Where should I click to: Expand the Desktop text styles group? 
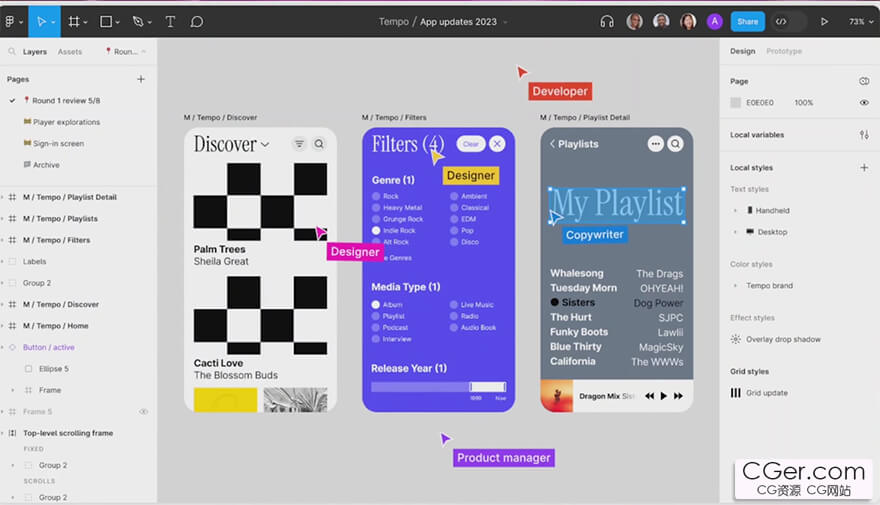coord(735,232)
